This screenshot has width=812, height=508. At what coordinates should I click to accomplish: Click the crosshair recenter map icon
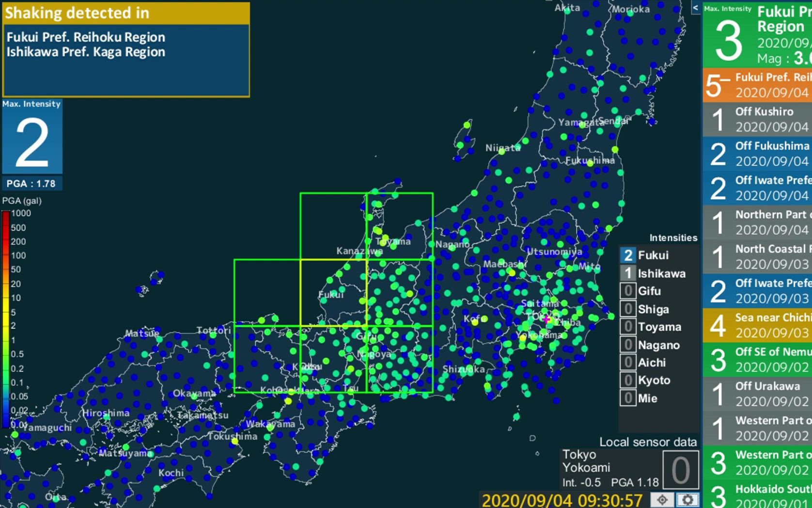coord(662,499)
